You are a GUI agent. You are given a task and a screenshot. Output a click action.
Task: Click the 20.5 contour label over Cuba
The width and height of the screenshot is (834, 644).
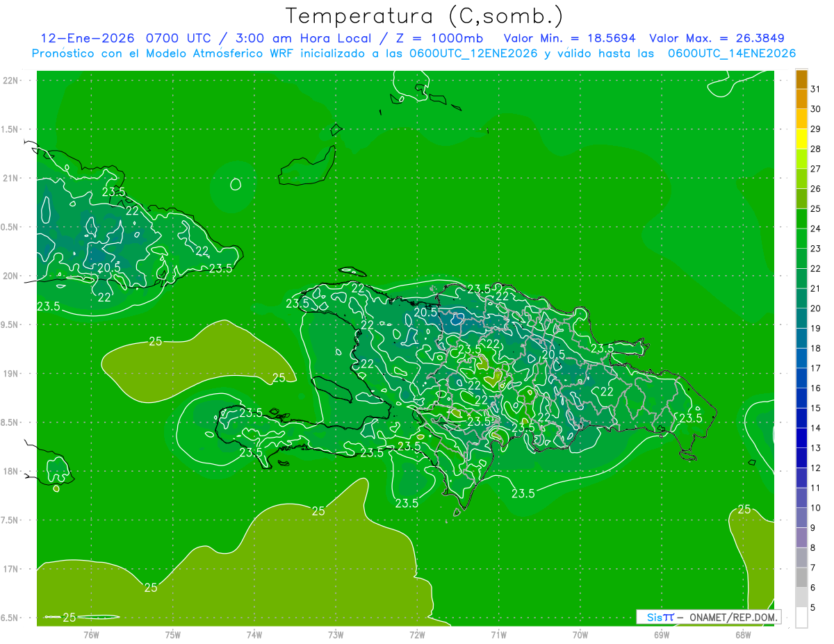pos(108,267)
